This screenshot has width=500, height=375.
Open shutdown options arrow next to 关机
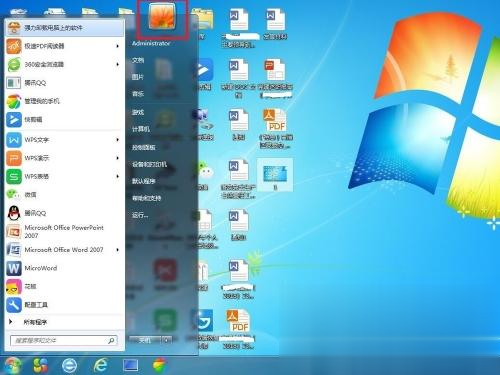click(x=167, y=340)
